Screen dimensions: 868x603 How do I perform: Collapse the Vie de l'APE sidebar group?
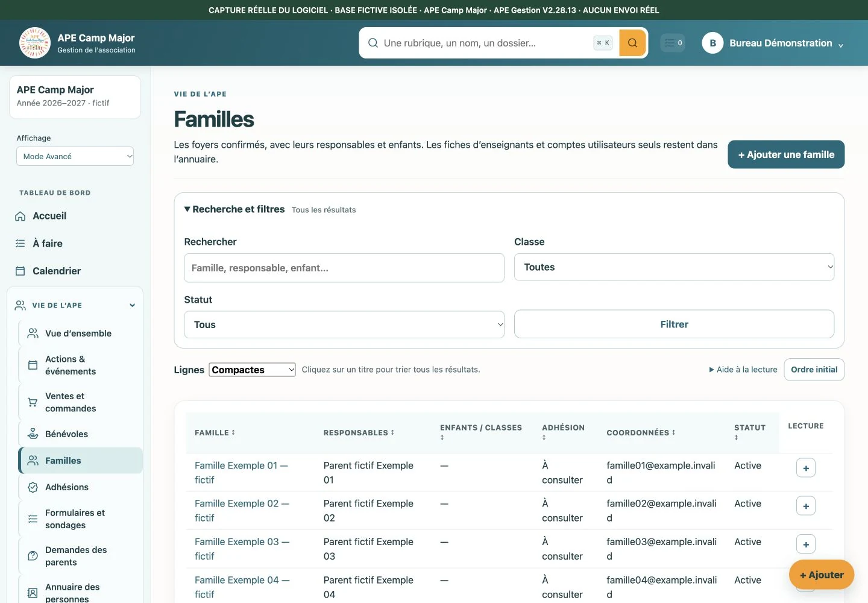pyautogui.click(x=75, y=305)
